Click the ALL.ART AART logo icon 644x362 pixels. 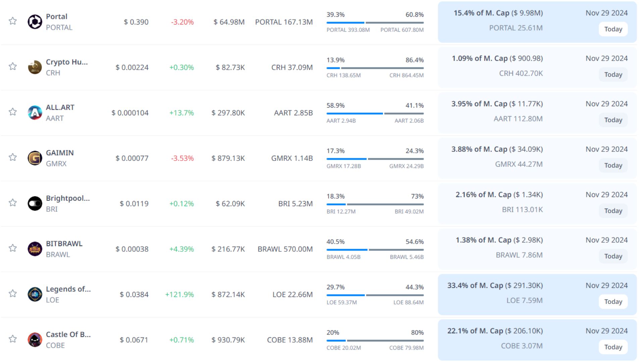35,113
